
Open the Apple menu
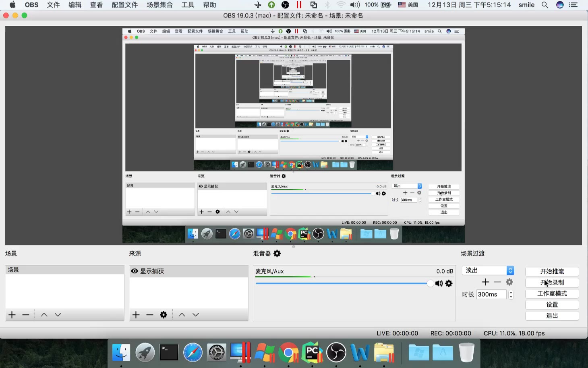coord(12,5)
